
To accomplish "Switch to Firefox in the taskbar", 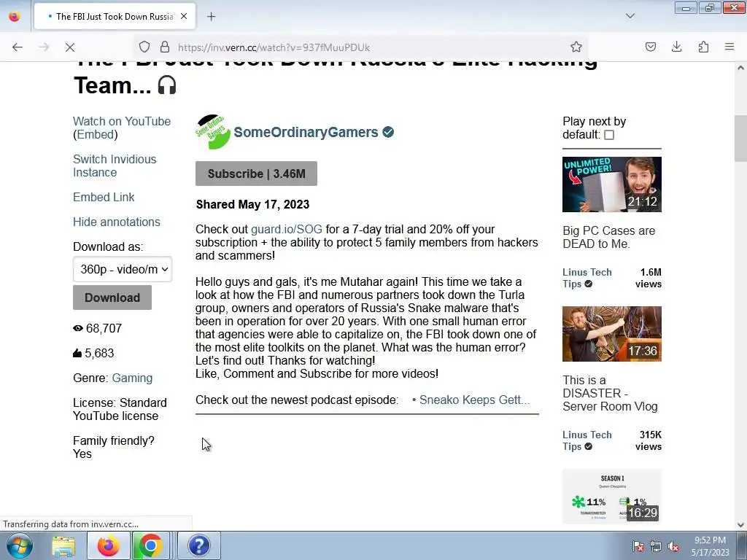I will tap(108, 545).
